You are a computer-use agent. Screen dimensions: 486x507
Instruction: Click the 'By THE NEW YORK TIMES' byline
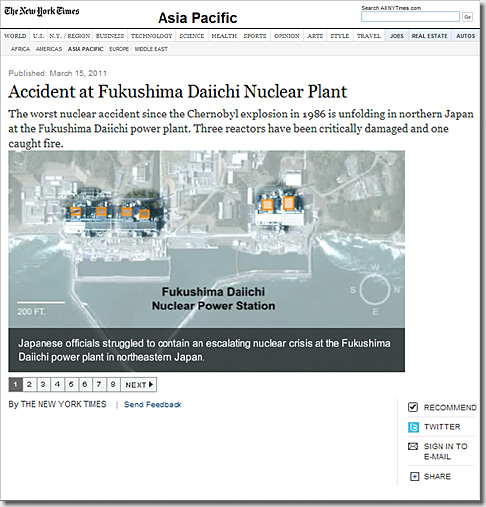click(x=57, y=404)
